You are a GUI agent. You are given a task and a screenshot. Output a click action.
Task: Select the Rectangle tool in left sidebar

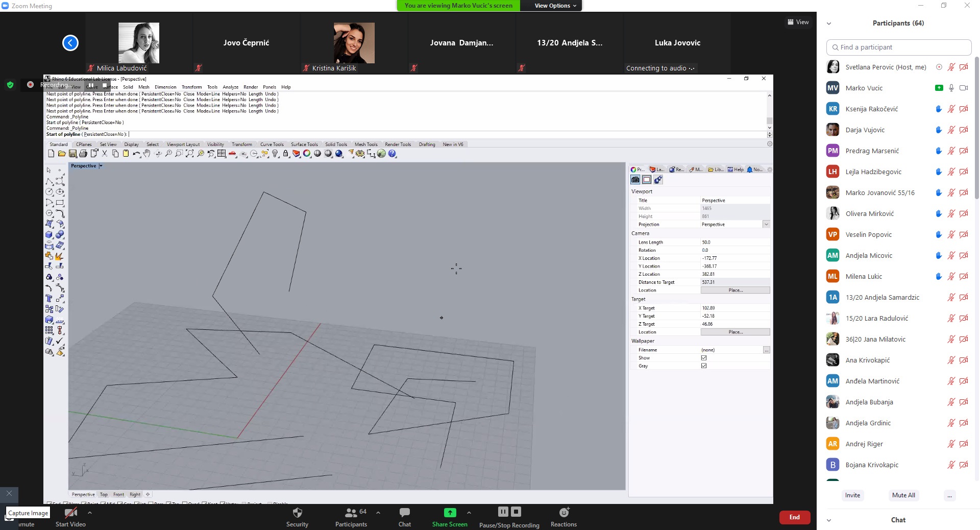tap(60, 203)
